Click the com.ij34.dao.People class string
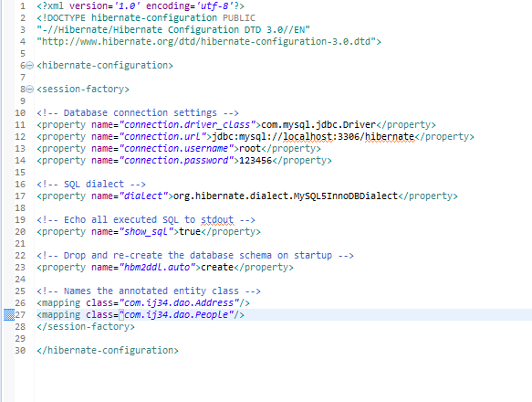This screenshot has height=402, width=532. (176, 314)
